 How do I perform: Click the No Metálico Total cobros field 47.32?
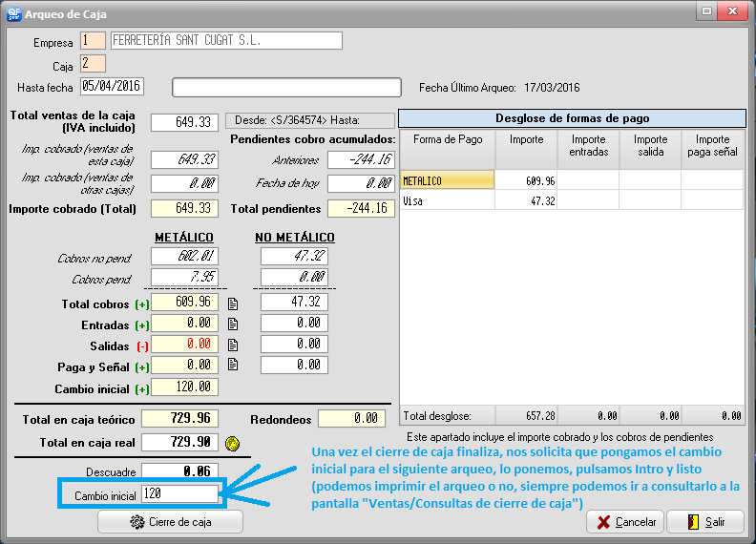294,303
